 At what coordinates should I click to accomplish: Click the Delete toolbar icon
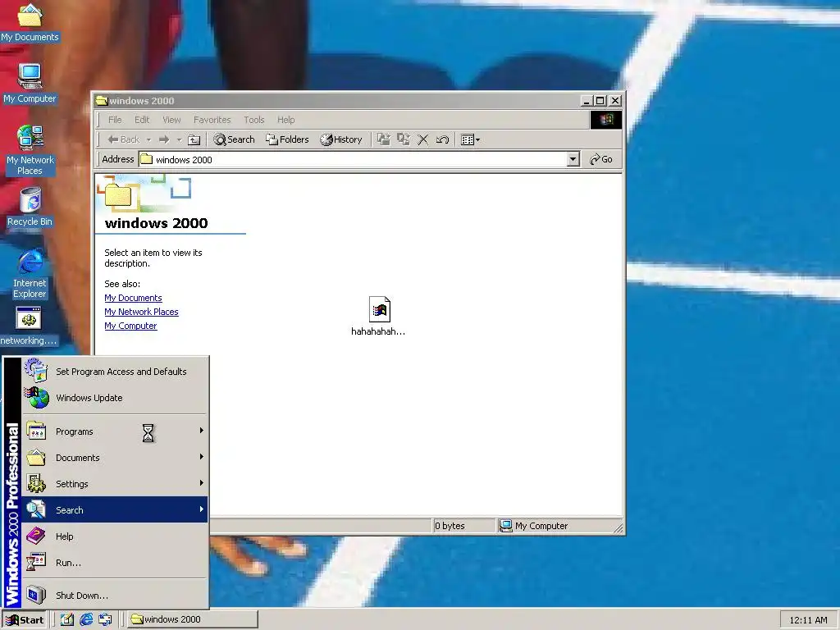point(422,139)
